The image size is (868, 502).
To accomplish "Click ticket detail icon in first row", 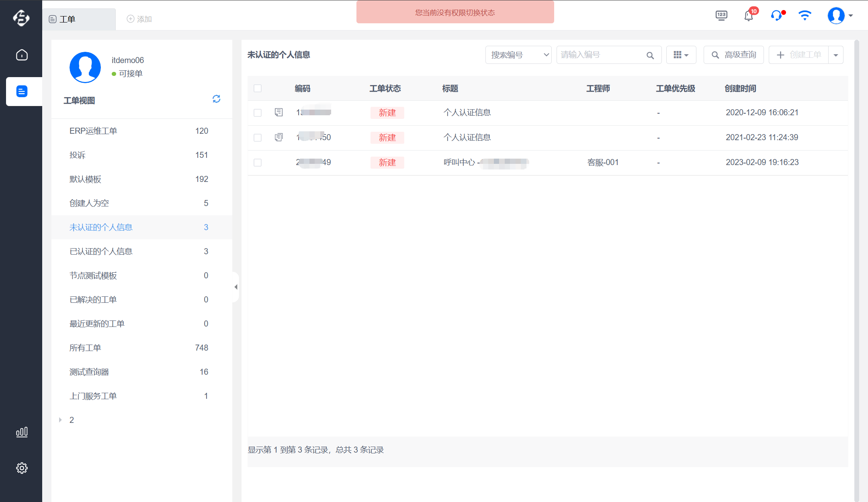I will [x=278, y=112].
